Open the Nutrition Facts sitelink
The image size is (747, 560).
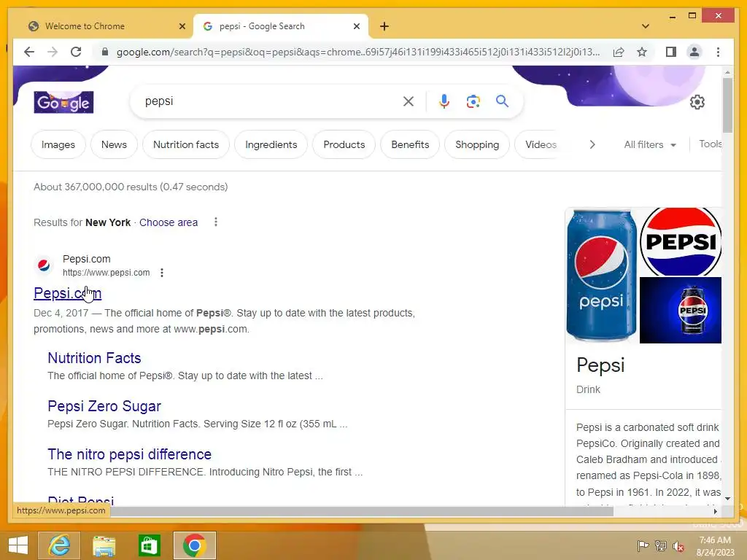point(94,358)
